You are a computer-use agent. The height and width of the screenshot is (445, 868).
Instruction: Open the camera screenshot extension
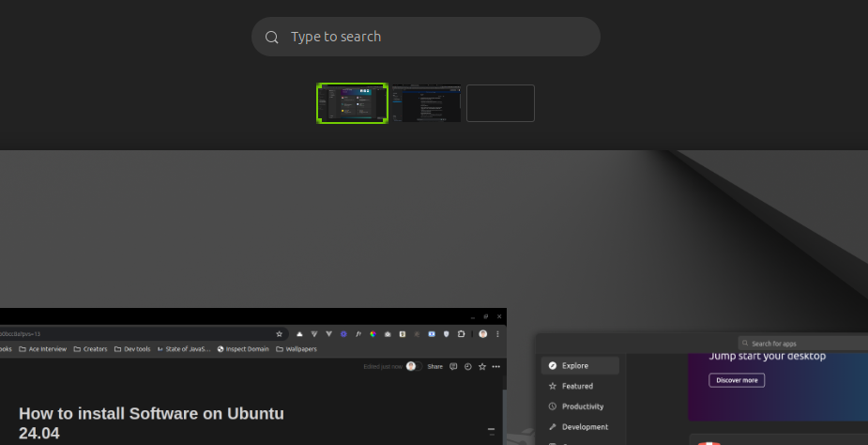388,334
